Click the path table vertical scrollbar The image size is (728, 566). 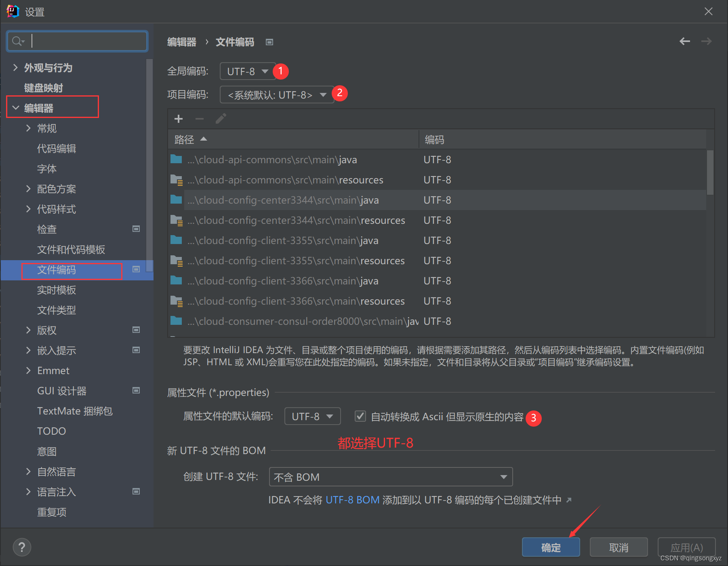point(710,173)
